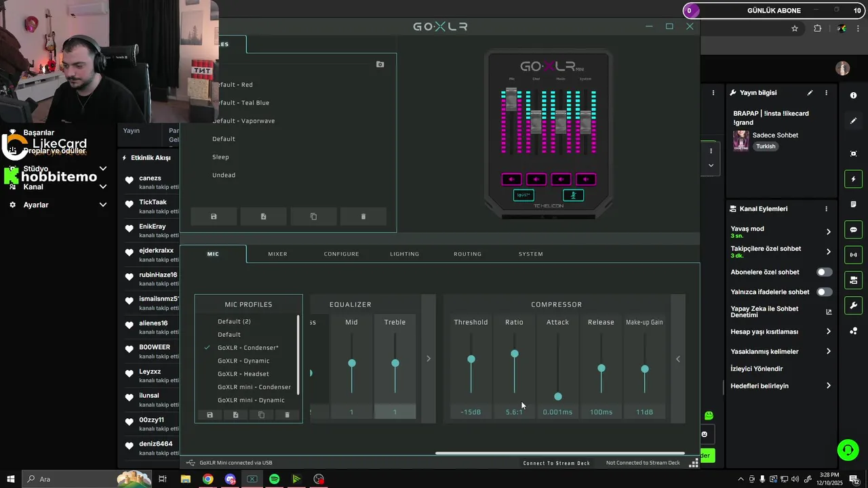The image size is (868, 488).
Task: Delete the selected GoXLR profile
Action: pyautogui.click(x=363, y=216)
